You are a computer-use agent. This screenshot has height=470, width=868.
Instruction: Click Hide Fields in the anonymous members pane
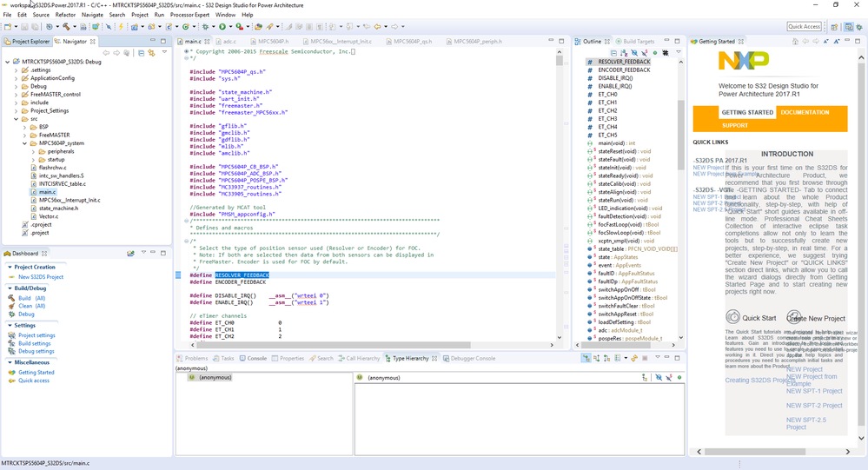pos(659,378)
